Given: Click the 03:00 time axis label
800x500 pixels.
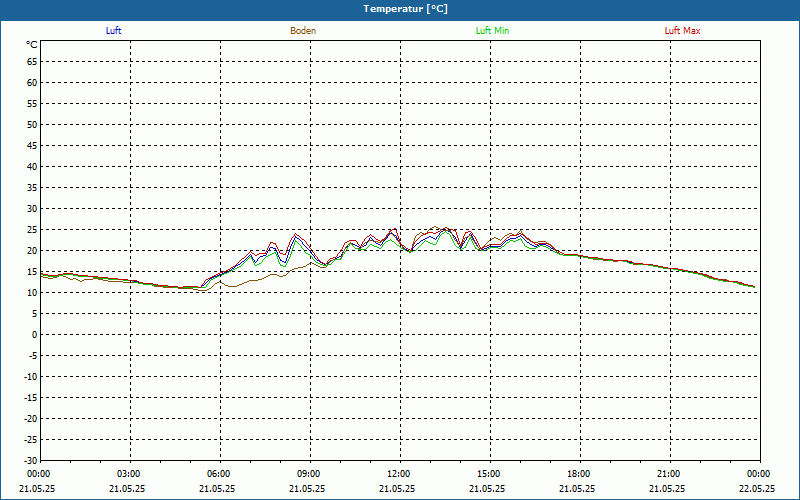Looking at the screenshot, I should [128, 474].
